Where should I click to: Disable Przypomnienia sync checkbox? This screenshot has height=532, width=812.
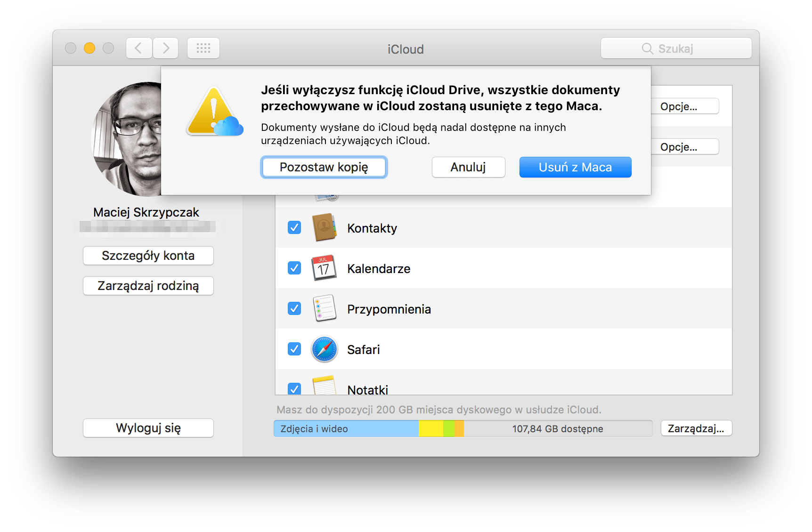(294, 308)
